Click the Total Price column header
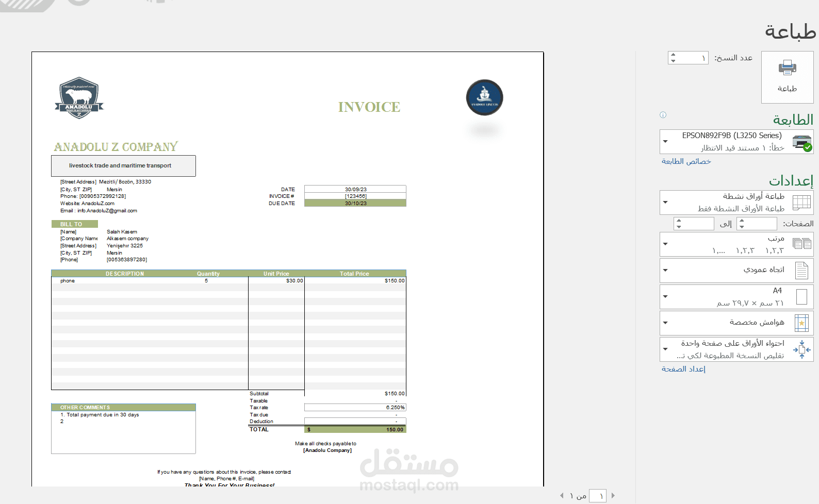Viewport: 819px width, 504px height. (x=355, y=274)
